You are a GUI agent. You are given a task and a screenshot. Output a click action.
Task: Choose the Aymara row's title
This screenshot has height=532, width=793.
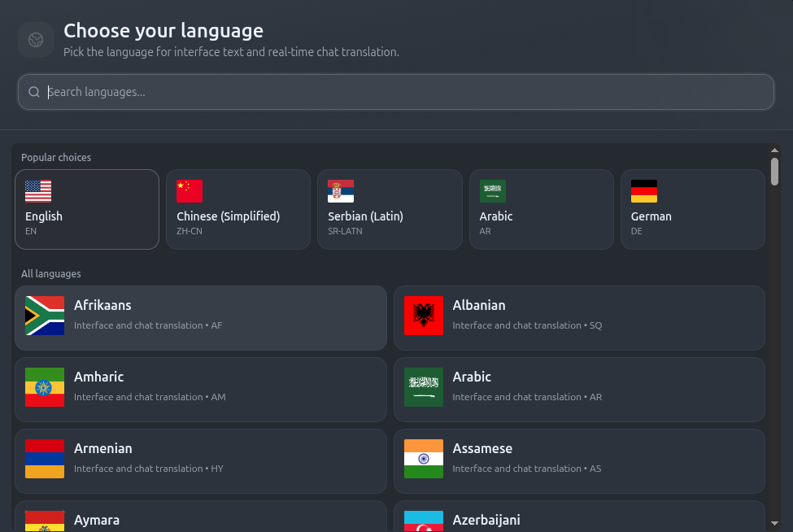97,521
